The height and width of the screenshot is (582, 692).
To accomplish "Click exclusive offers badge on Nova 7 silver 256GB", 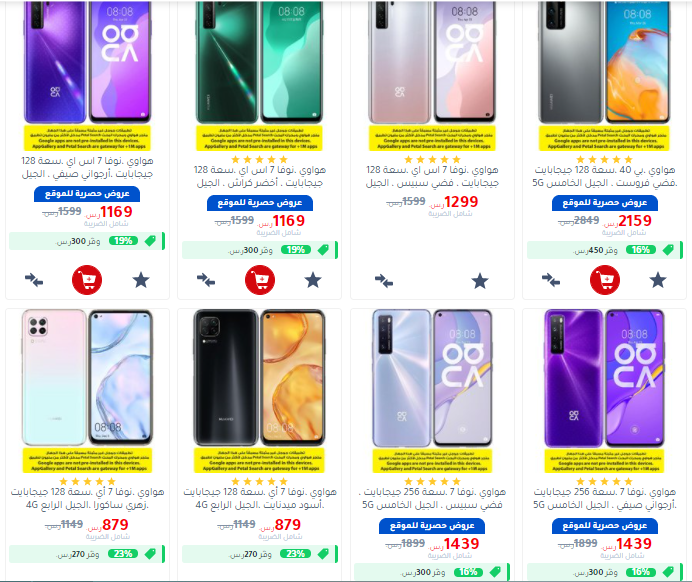I will [x=432, y=526].
